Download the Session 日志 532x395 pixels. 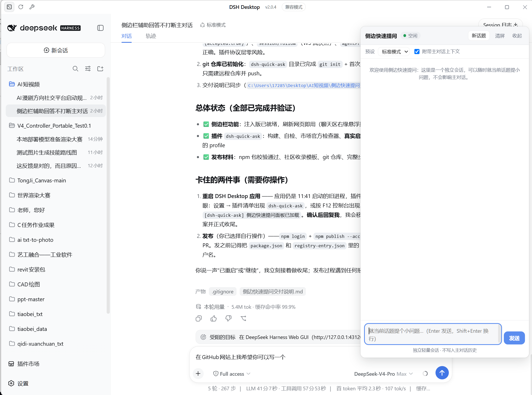(500, 25)
